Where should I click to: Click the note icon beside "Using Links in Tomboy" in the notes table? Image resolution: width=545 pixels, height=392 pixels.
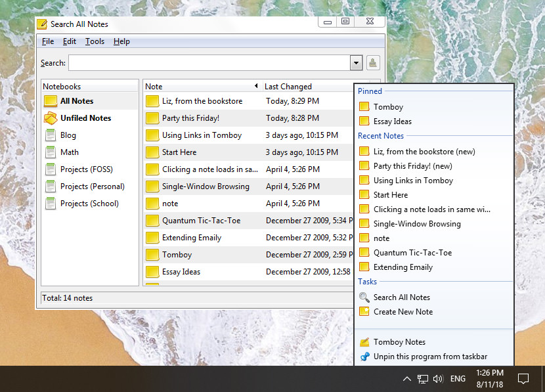[x=152, y=135]
